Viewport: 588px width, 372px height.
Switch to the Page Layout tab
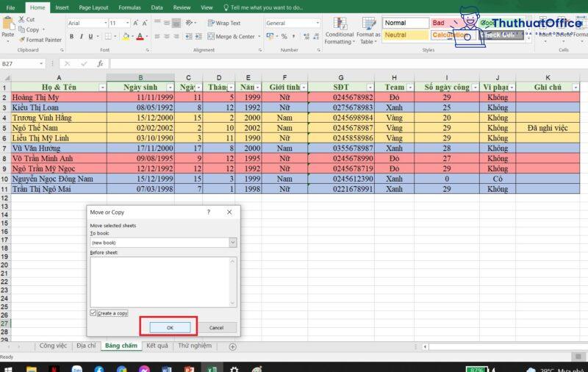click(x=93, y=7)
